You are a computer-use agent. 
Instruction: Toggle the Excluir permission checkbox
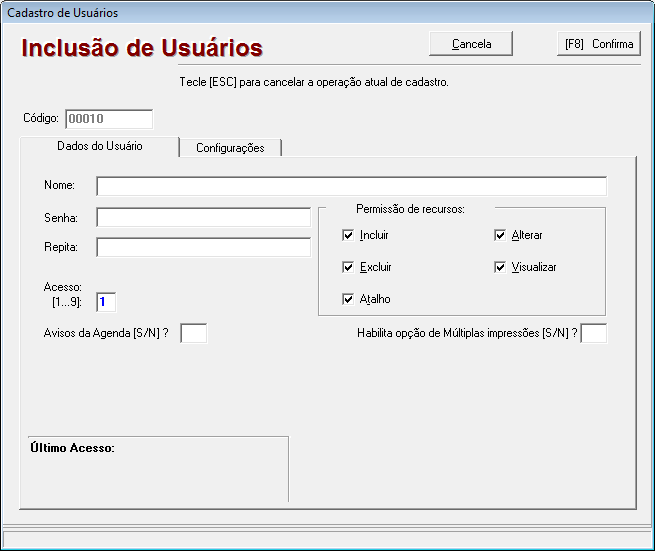[348, 268]
